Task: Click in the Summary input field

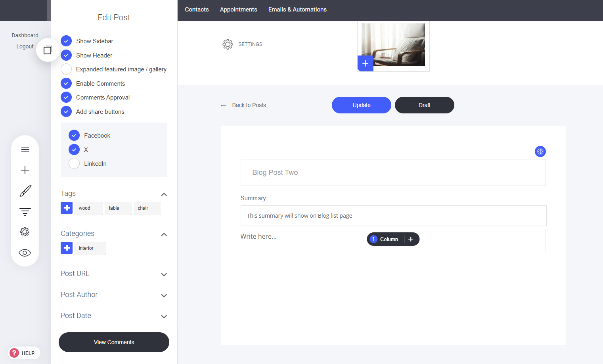Action: coord(393,216)
